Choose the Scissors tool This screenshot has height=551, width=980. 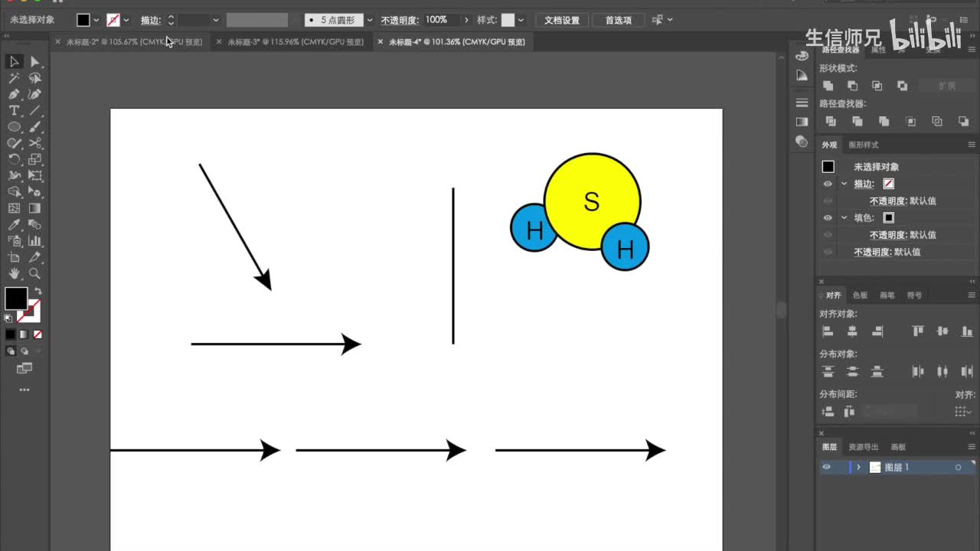pos(34,143)
